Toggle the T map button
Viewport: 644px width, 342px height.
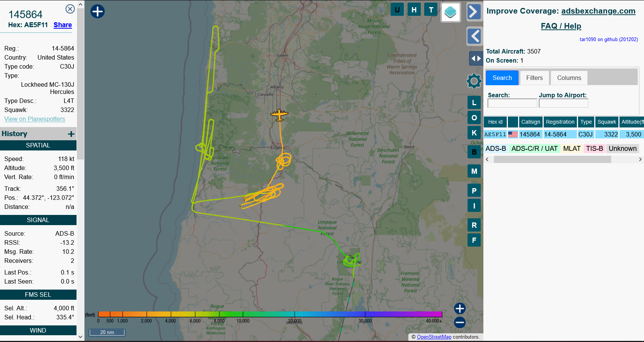[431, 10]
